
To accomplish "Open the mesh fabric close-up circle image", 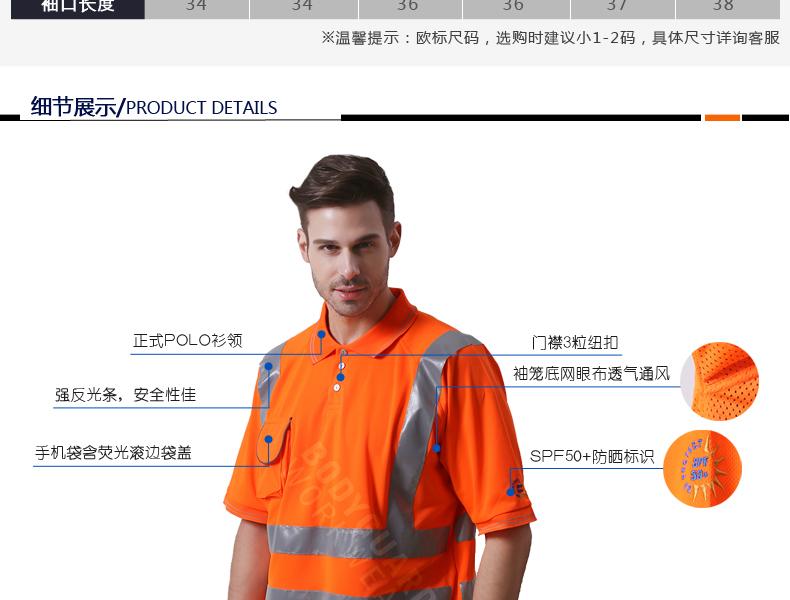I will pos(721,381).
